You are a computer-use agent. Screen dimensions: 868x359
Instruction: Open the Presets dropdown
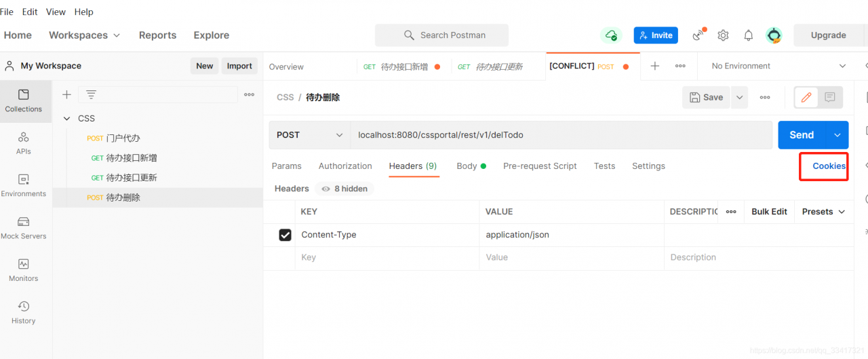823,212
